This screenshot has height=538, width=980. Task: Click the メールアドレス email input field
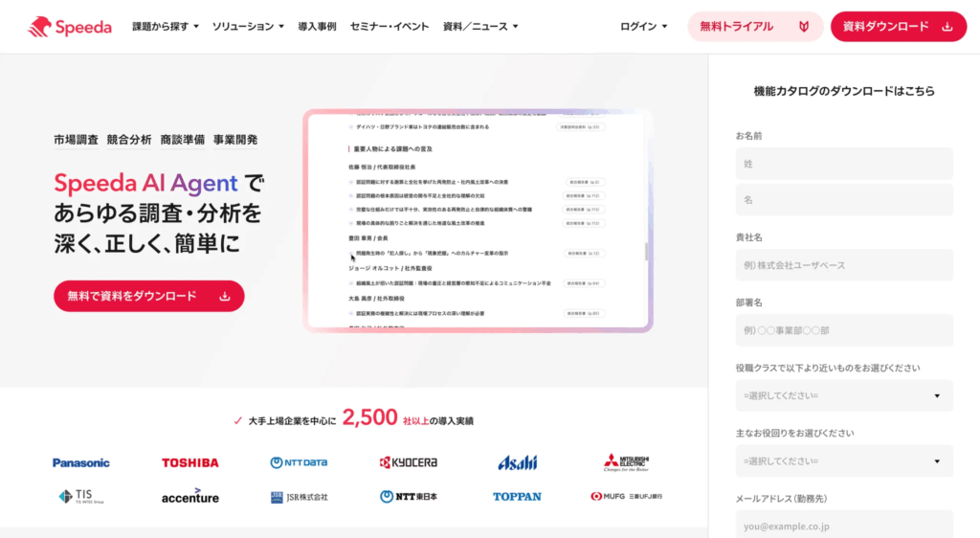pyautogui.click(x=843, y=526)
